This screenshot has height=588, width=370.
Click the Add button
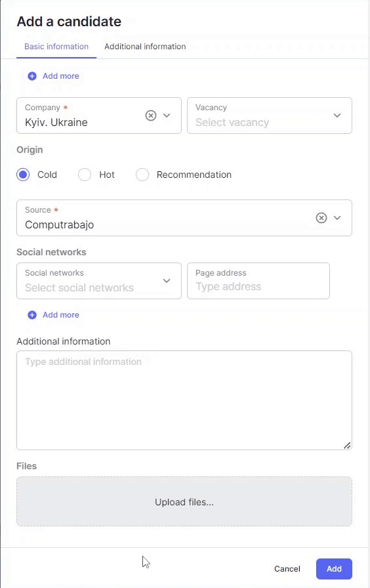[x=334, y=569]
